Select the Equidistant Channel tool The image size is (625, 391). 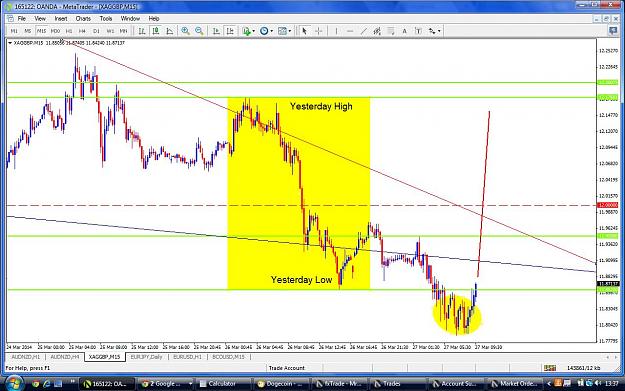(x=377, y=31)
